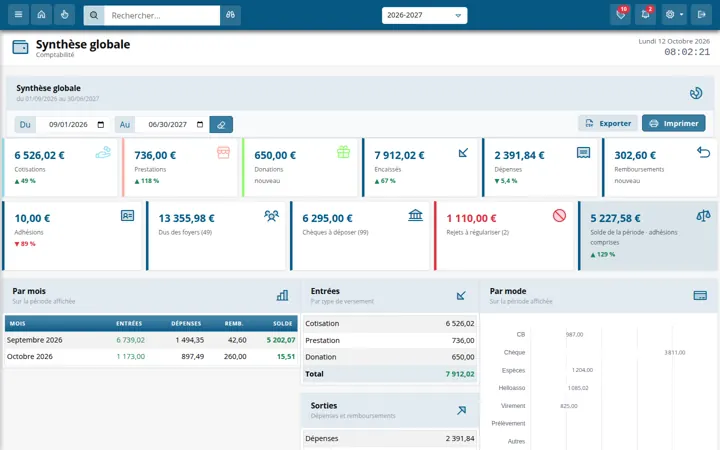Click the Par mois bar chart icon

pos(282,295)
